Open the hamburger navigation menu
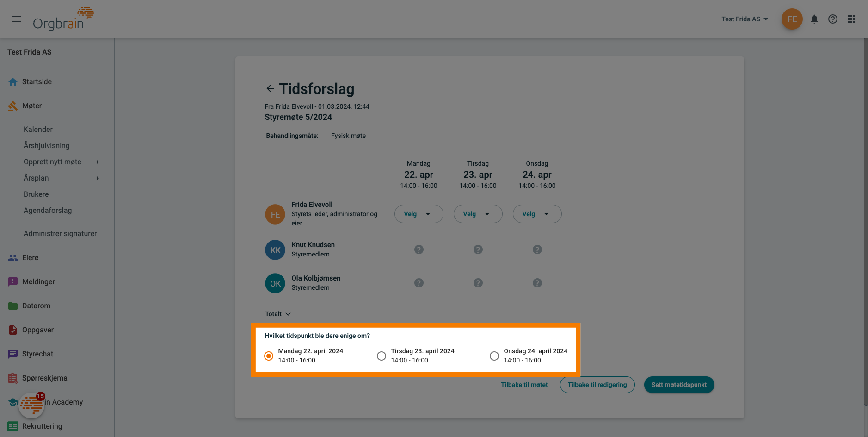Viewport: 868px width, 437px height. coord(17,19)
